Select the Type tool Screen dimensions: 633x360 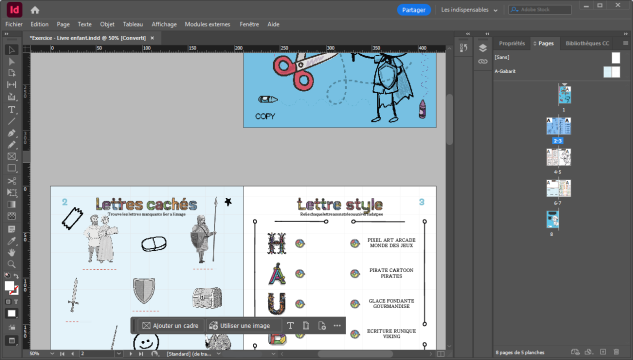pyautogui.click(x=12, y=109)
